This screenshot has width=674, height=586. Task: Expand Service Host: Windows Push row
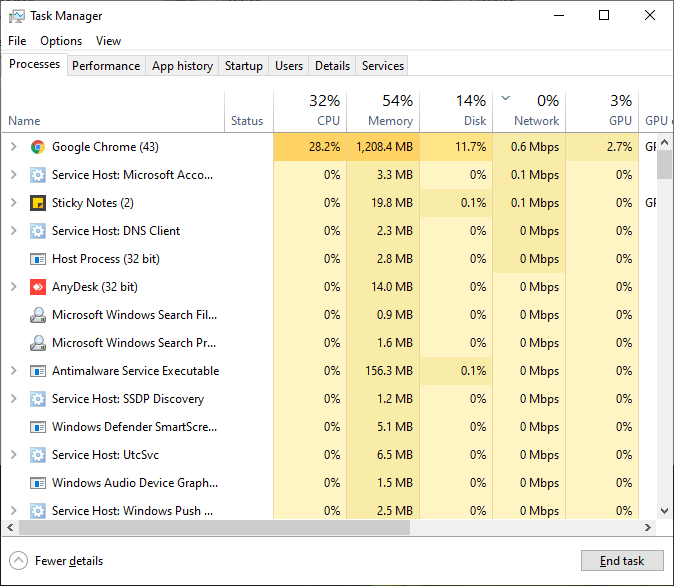[x=13, y=510]
